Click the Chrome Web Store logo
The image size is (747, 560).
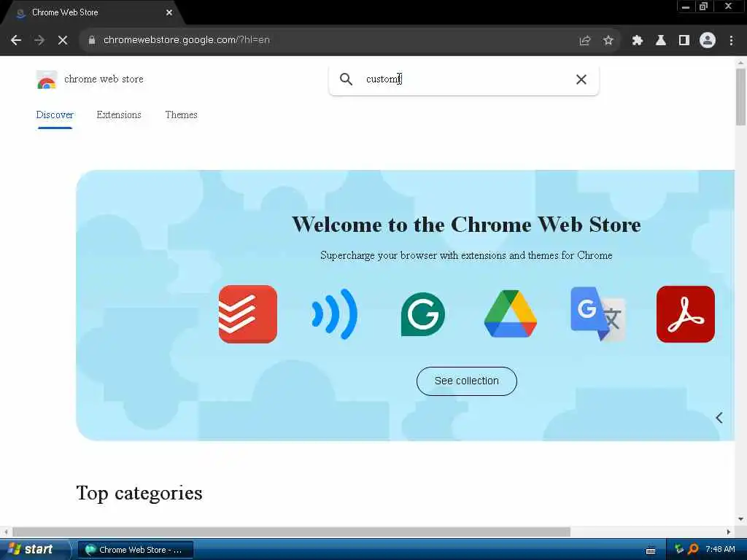pyautogui.click(x=47, y=79)
